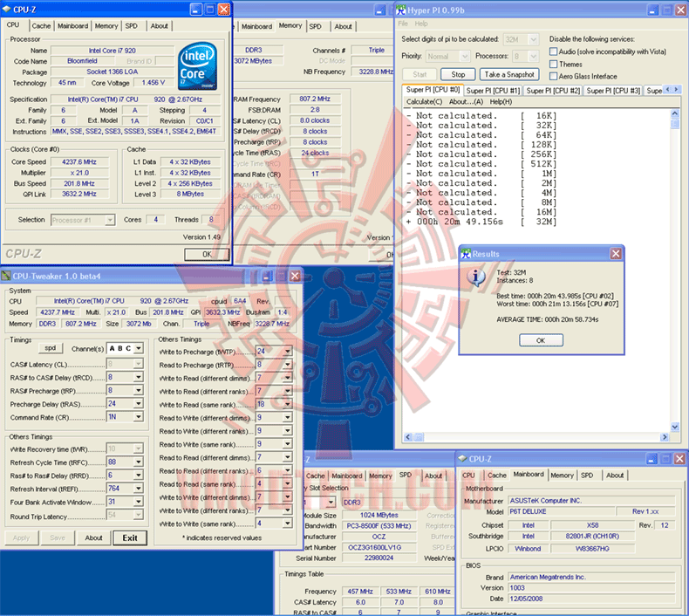Toggle the Aero Glass Interface checkbox
Image resolution: width=689 pixels, height=616 pixels.
pos(554,77)
